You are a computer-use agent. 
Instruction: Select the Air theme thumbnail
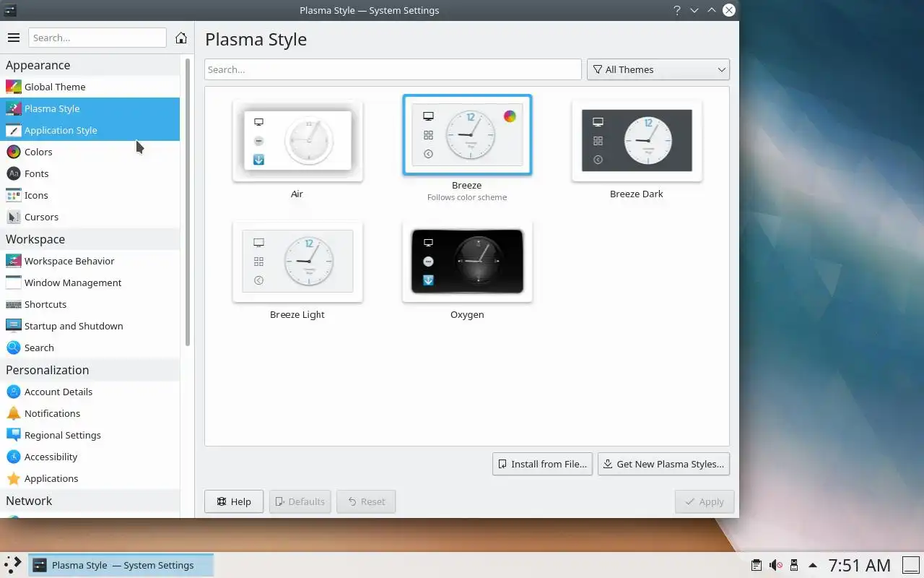(x=297, y=140)
